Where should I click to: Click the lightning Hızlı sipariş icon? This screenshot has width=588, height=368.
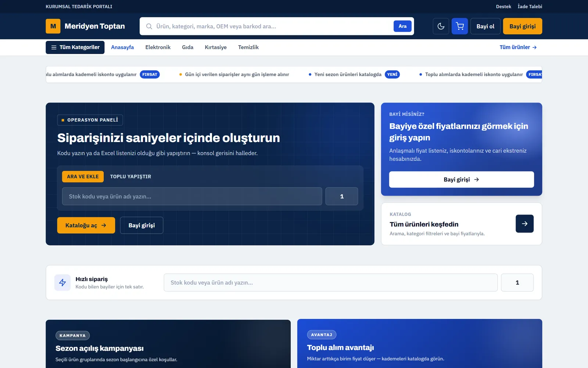pyautogui.click(x=62, y=283)
